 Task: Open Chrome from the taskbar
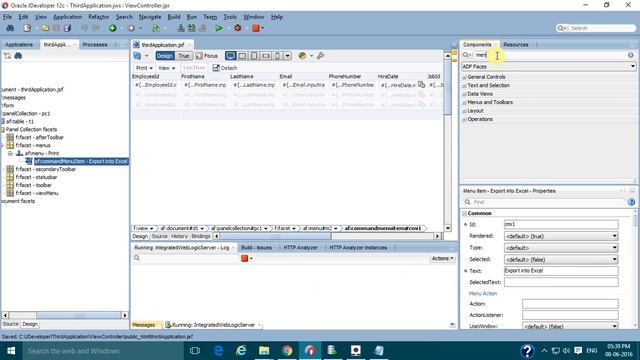click(287, 351)
